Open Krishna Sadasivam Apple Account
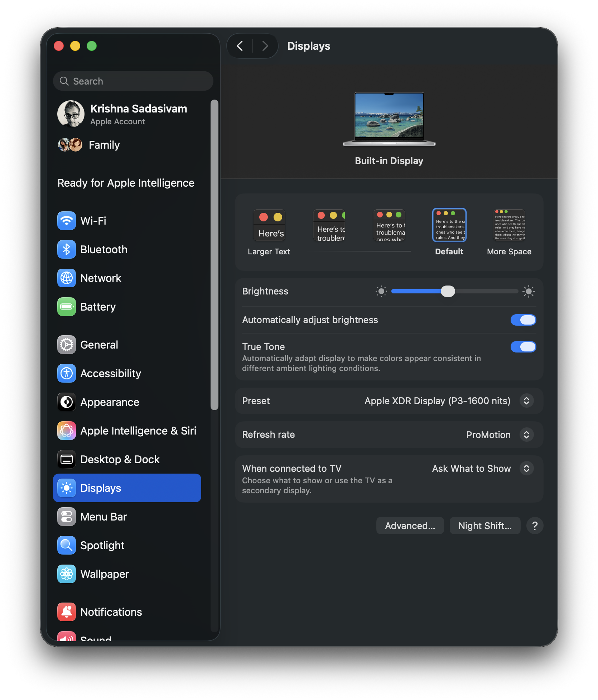Screen dimensions: 598x700 coord(127,114)
